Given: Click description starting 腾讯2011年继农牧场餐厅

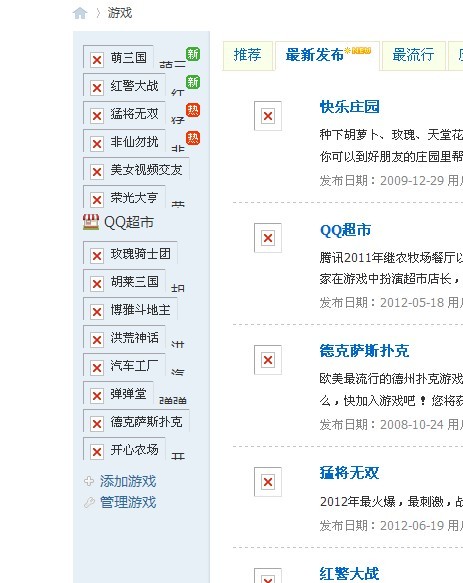Looking at the screenshot, I should (391, 268).
